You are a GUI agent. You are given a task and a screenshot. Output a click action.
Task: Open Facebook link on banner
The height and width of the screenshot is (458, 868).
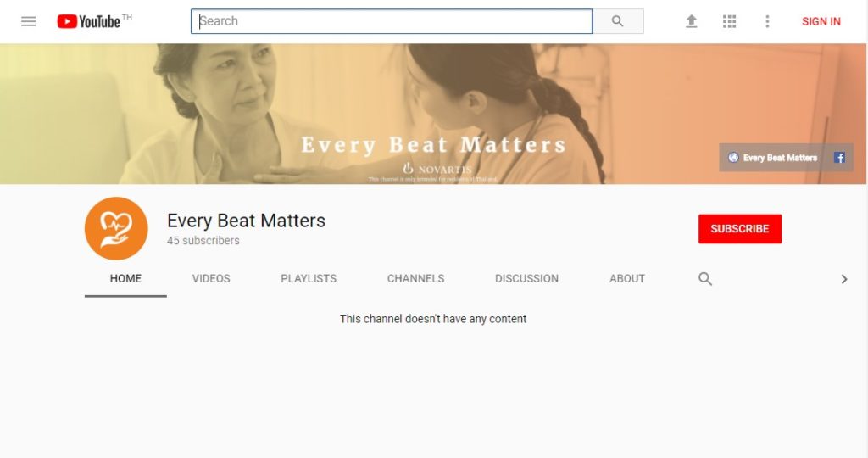pyautogui.click(x=839, y=158)
